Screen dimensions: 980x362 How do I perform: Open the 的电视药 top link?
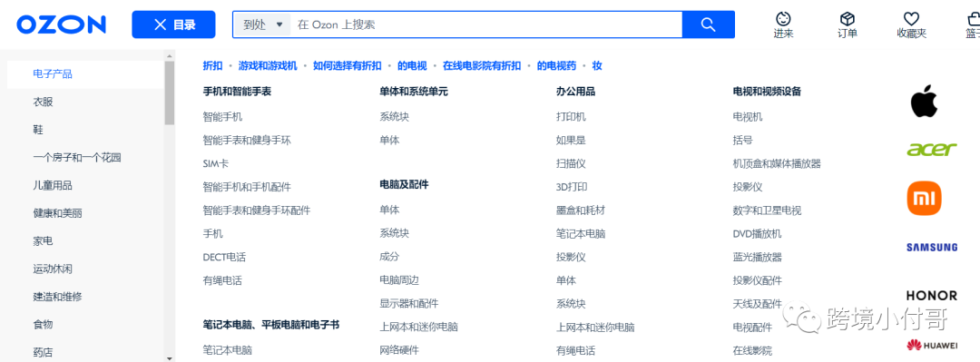coord(556,65)
